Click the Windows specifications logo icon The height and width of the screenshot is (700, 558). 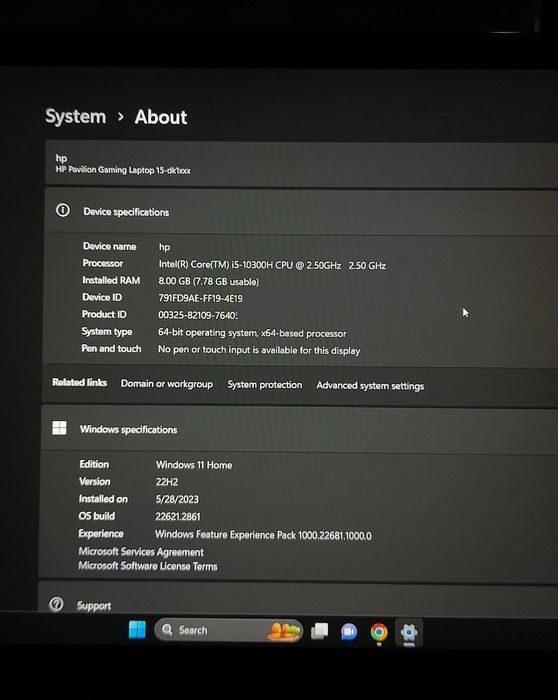[x=59, y=428]
